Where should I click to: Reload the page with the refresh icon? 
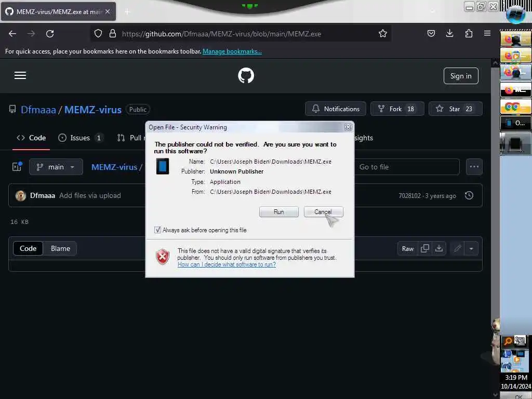point(50,34)
